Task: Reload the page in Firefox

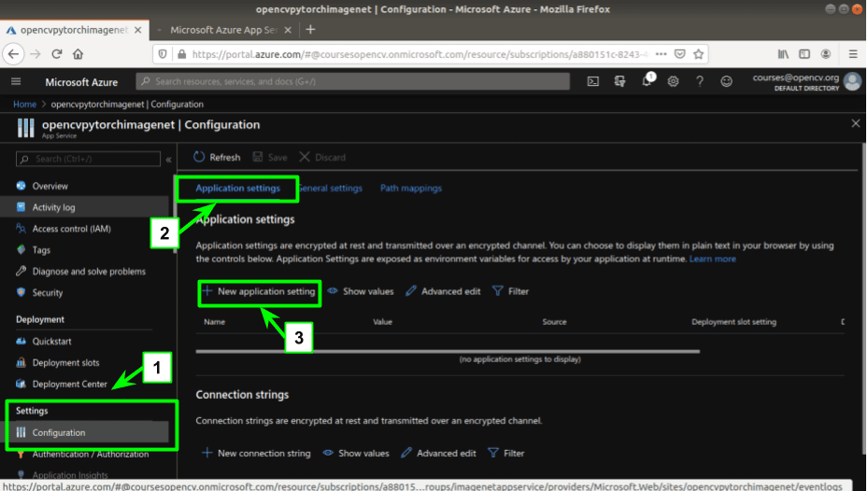Action: pos(56,54)
